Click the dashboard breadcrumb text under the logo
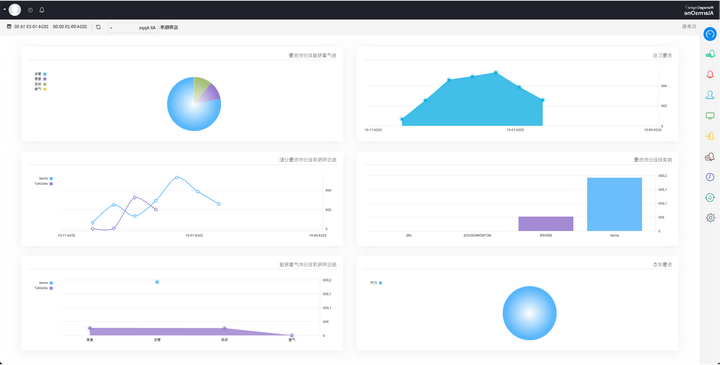 pos(689,27)
